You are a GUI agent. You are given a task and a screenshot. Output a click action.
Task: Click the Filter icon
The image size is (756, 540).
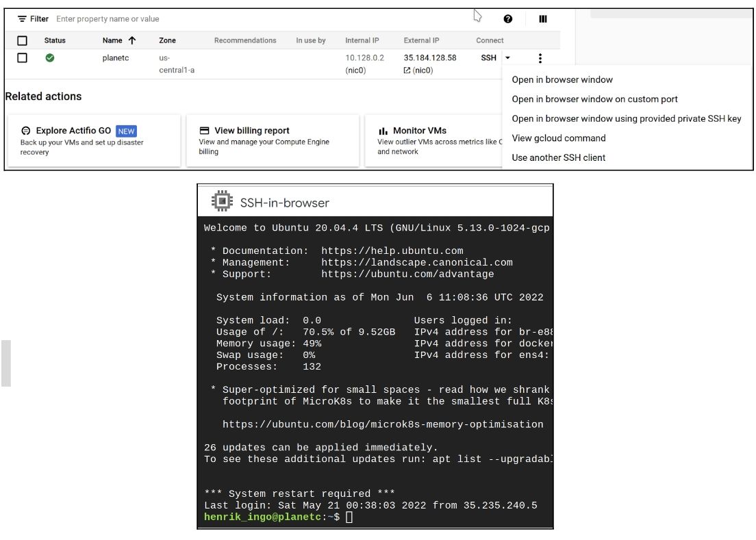point(22,18)
